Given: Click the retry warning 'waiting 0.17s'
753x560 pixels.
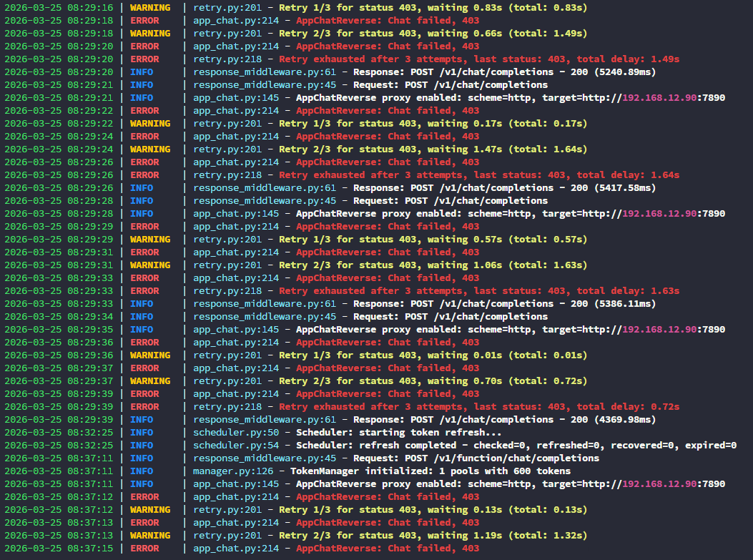Looking at the screenshot, I should click(x=433, y=124).
